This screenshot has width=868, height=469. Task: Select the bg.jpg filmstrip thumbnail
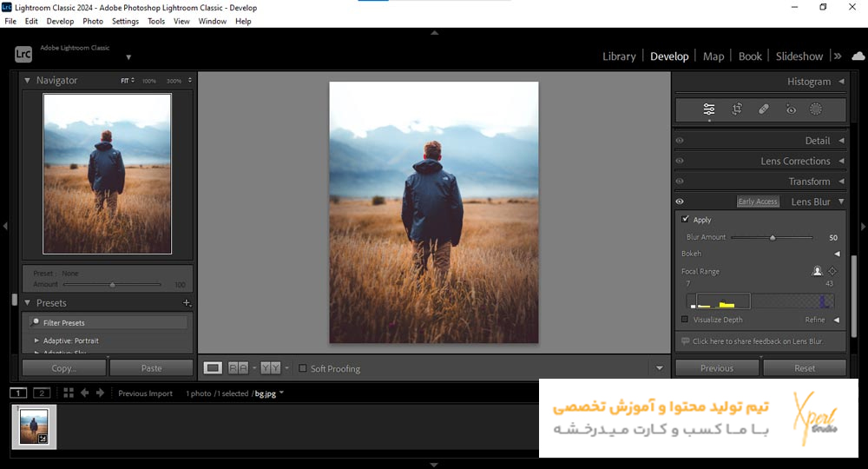coord(34,426)
